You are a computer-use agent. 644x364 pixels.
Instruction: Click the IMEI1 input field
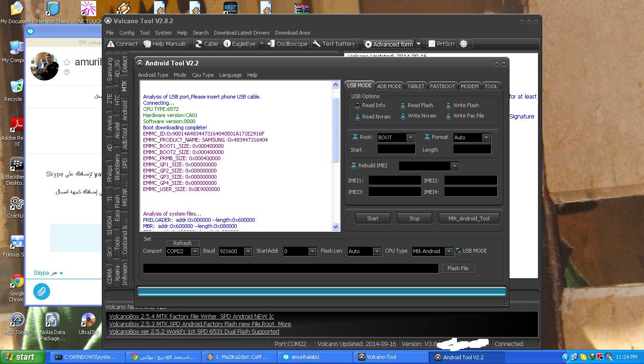click(x=395, y=181)
